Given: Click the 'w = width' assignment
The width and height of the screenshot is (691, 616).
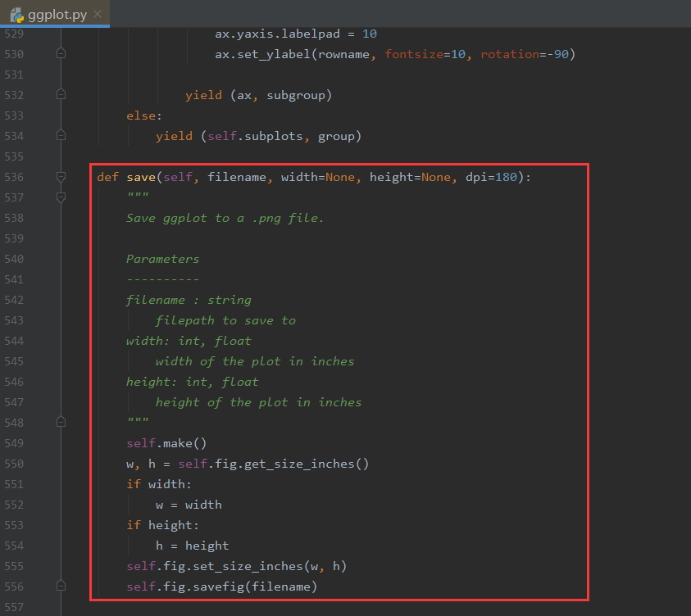Looking at the screenshot, I should pos(189,505).
